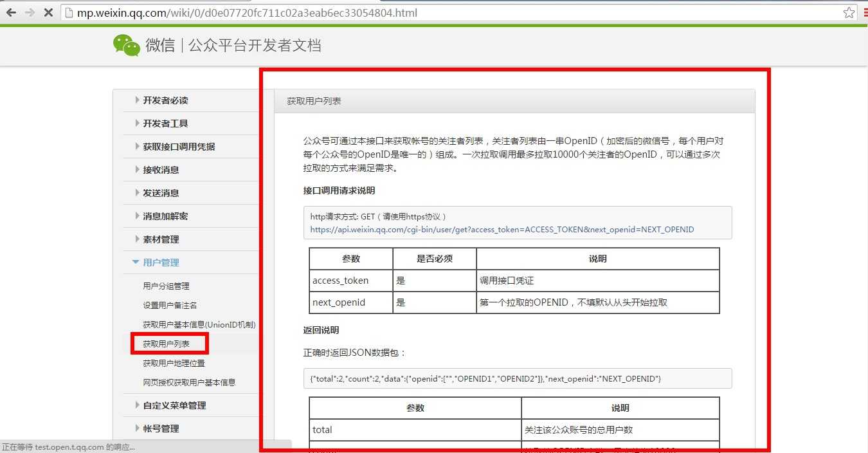Click the WeChat logo in the header
Viewport: 868px width, 453px height.
pyautogui.click(x=127, y=45)
